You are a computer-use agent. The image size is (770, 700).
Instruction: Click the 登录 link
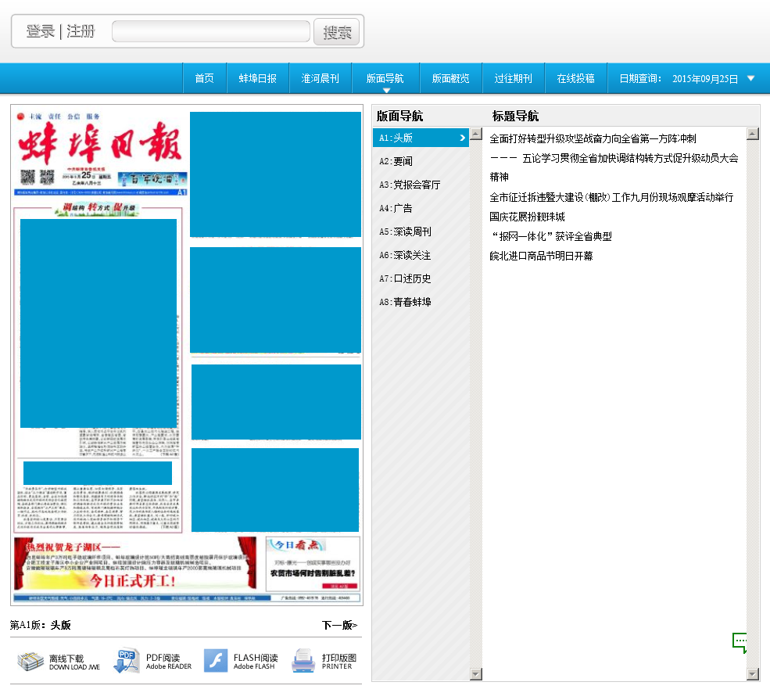point(41,31)
